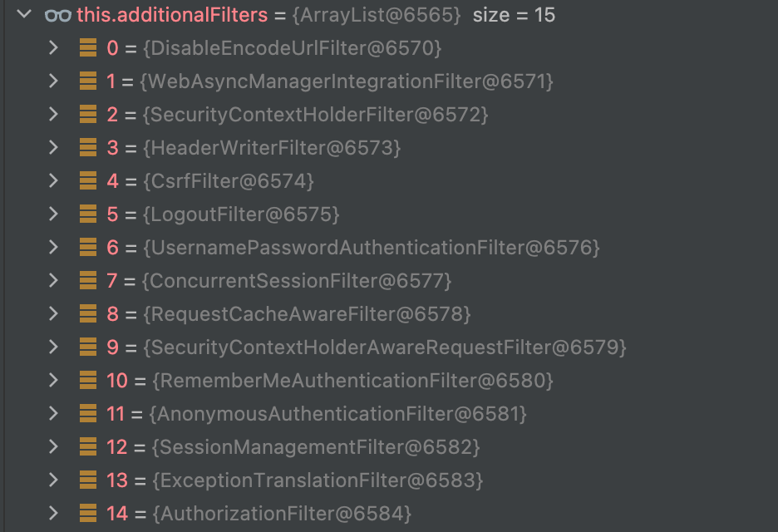Image resolution: width=778 pixels, height=532 pixels.
Task: Expand the ExceptionTranslationFilter node
Action: tap(53, 480)
